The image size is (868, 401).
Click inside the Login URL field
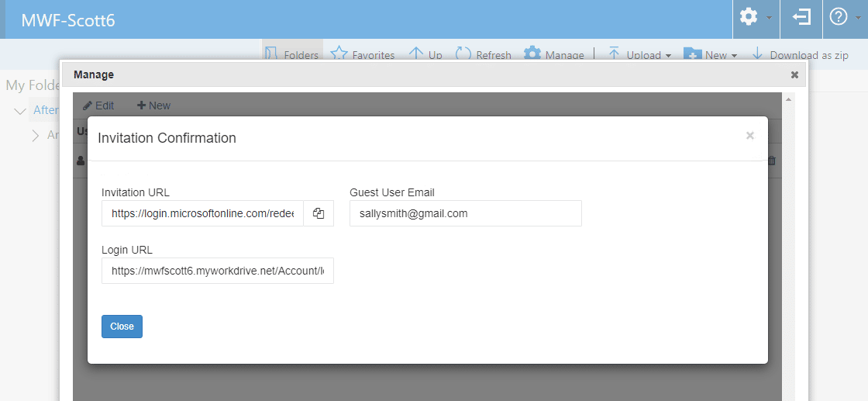217,271
